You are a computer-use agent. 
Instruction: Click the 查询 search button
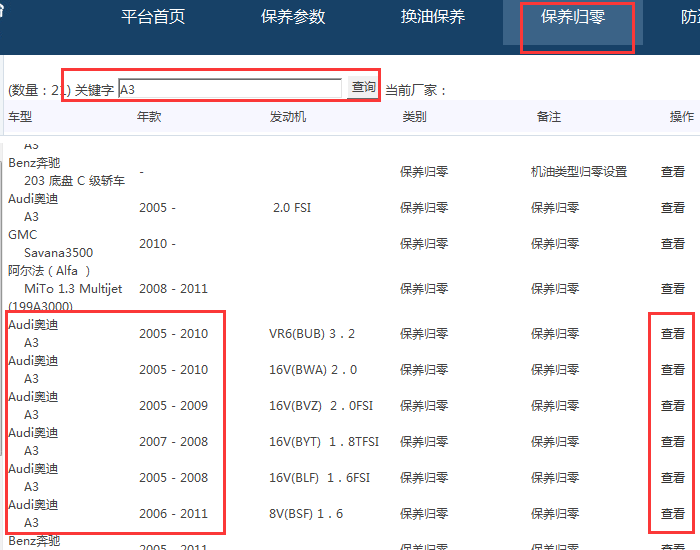point(363,87)
